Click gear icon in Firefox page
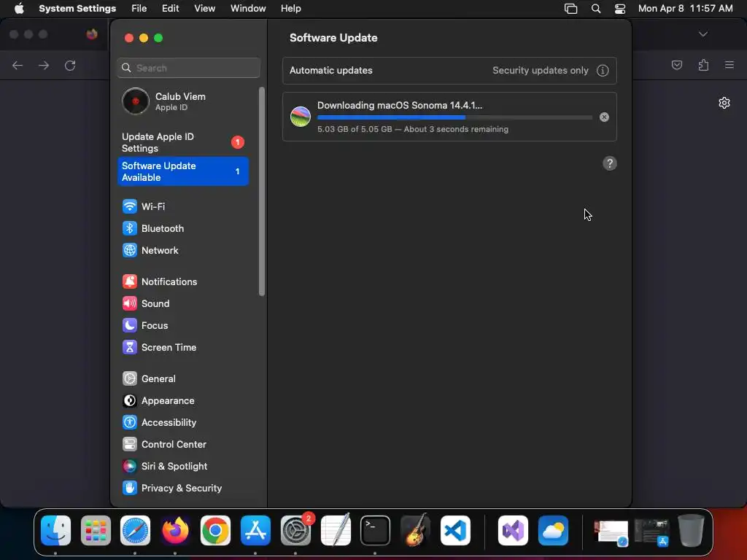747x560 pixels. tap(724, 103)
